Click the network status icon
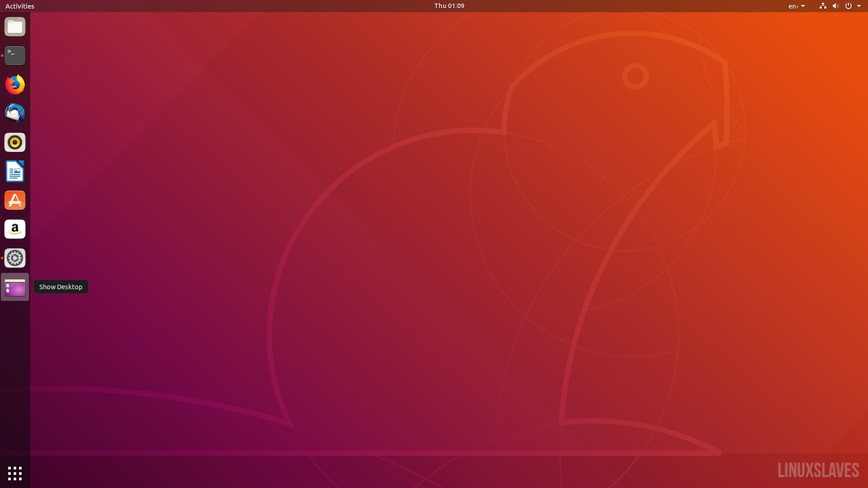 (823, 6)
